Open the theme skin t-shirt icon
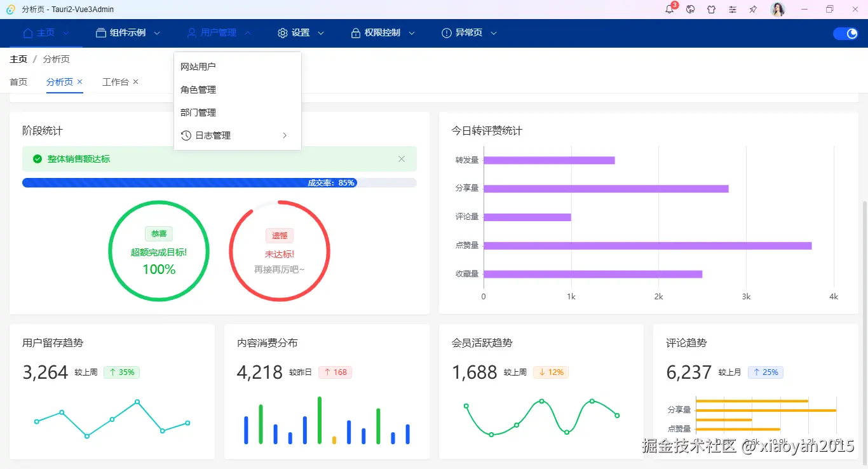This screenshot has height=469, width=868. (711, 9)
